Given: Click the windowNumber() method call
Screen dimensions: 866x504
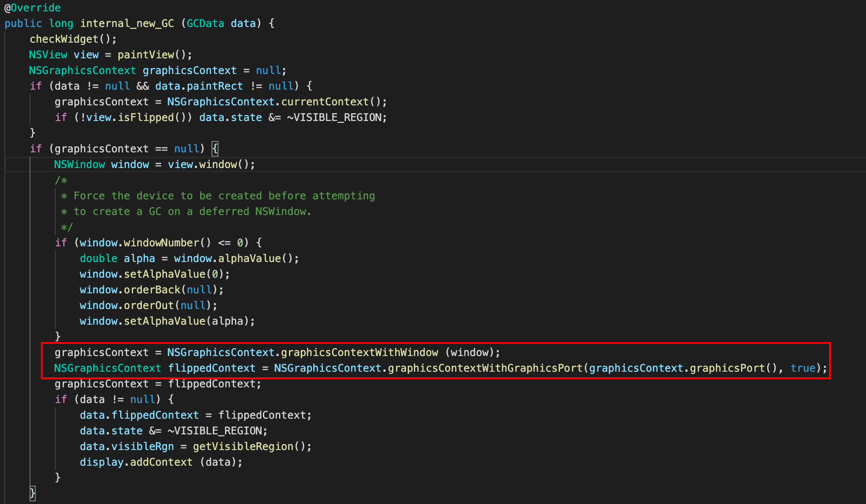Looking at the screenshot, I should point(166,243).
